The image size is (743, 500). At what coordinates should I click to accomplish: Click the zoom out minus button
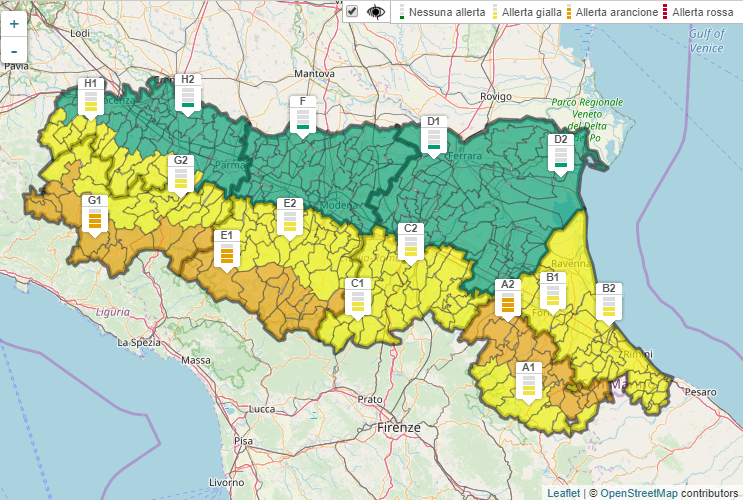click(x=14, y=50)
